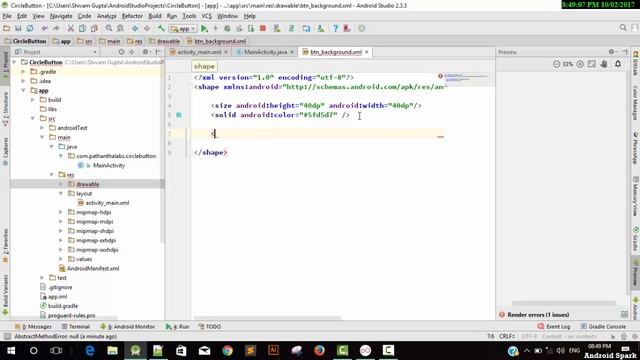Click the Cut scissors icon
The width and height of the screenshot is (640, 360).
pyautogui.click(x=71, y=29)
